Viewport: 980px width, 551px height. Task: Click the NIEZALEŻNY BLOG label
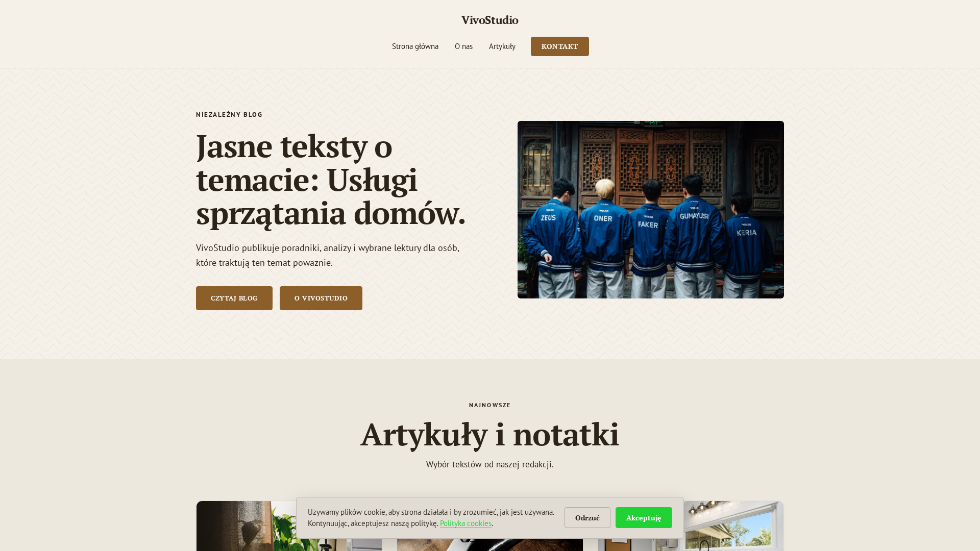point(229,115)
